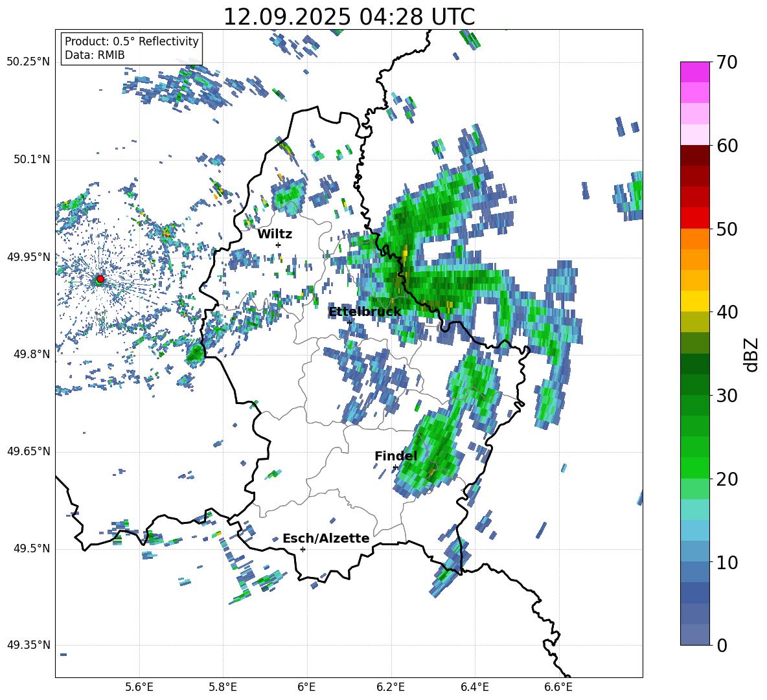Click the colorbar tick label 50

coord(727,229)
